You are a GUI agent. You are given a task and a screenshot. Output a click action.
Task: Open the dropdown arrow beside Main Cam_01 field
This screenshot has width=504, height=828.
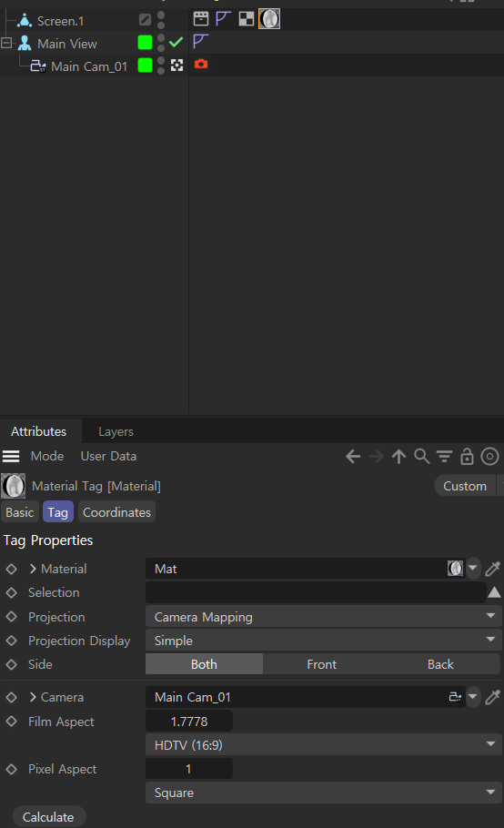pos(473,697)
